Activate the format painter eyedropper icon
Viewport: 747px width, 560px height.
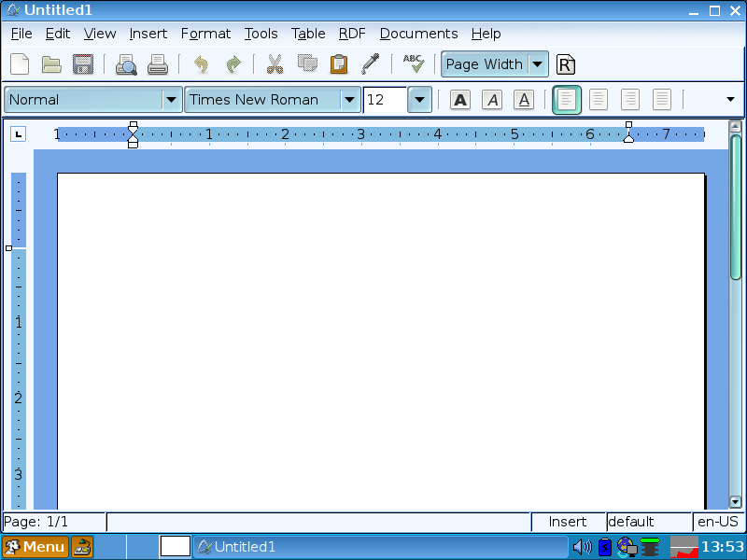tap(370, 63)
